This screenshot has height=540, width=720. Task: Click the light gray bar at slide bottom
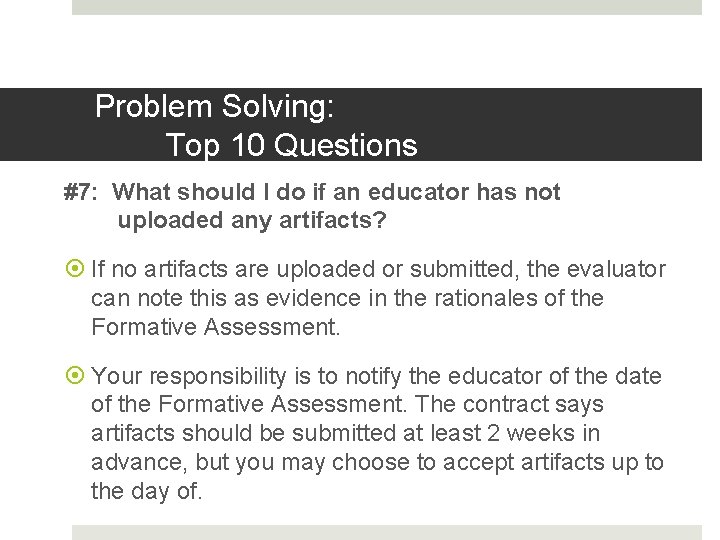(x=387, y=532)
